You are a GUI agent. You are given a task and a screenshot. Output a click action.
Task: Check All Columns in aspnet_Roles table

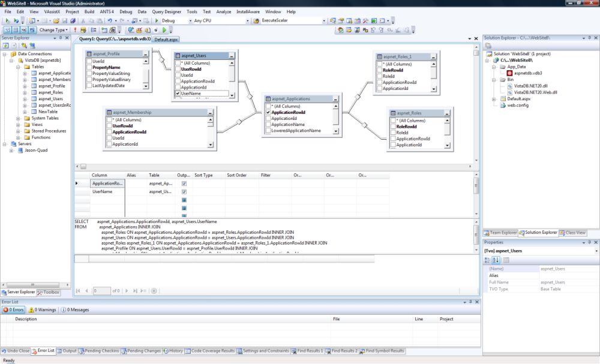[x=393, y=121]
